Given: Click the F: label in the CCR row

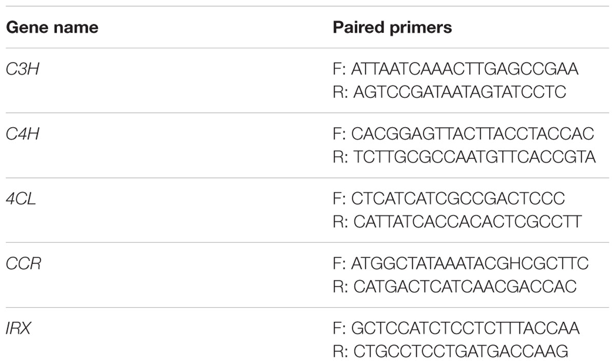Looking at the screenshot, I should [x=340, y=264].
